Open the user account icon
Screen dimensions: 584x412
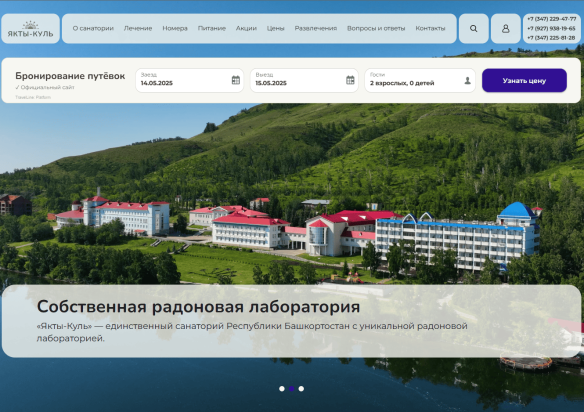click(505, 29)
